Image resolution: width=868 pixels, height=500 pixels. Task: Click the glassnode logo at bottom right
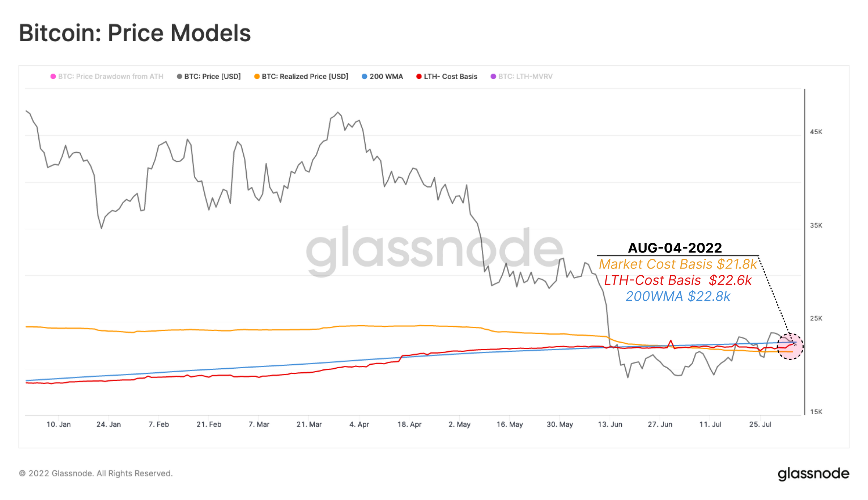point(813,474)
